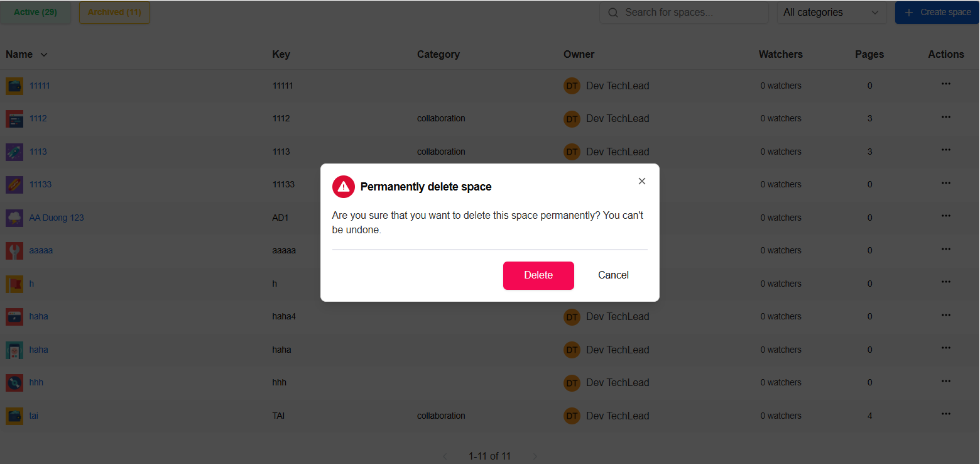The width and height of the screenshot is (980, 464).
Task: Click the wrench space icon beside aaaaa
Action: (14, 250)
